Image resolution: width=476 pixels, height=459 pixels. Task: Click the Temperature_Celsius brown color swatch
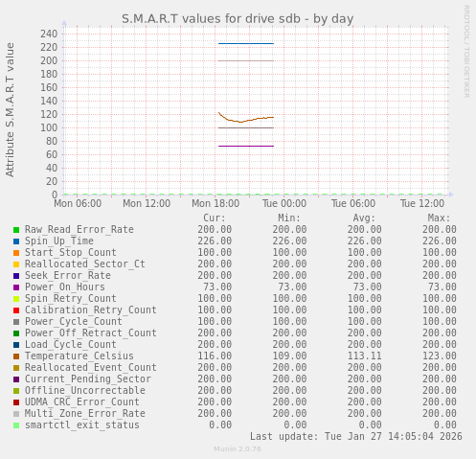16,356
